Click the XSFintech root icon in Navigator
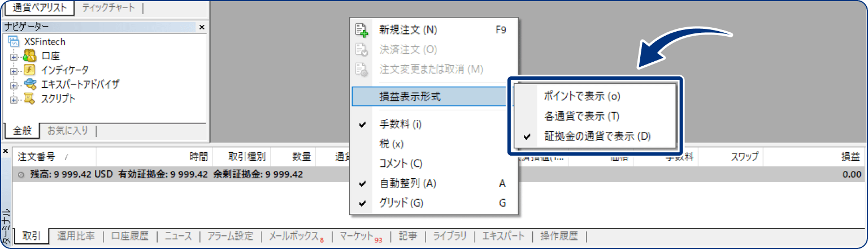The height and width of the screenshot is (249, 868). click(x=15, y=42)
